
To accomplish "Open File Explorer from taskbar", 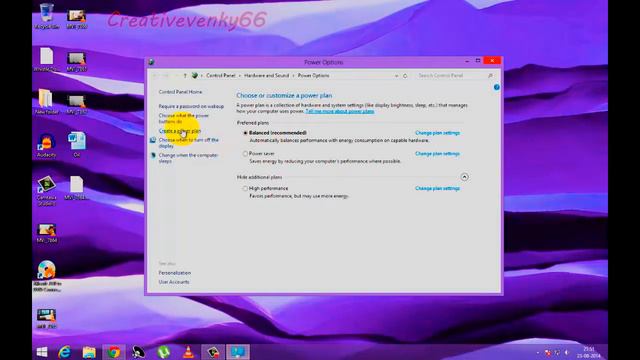I will pos(89,352).
